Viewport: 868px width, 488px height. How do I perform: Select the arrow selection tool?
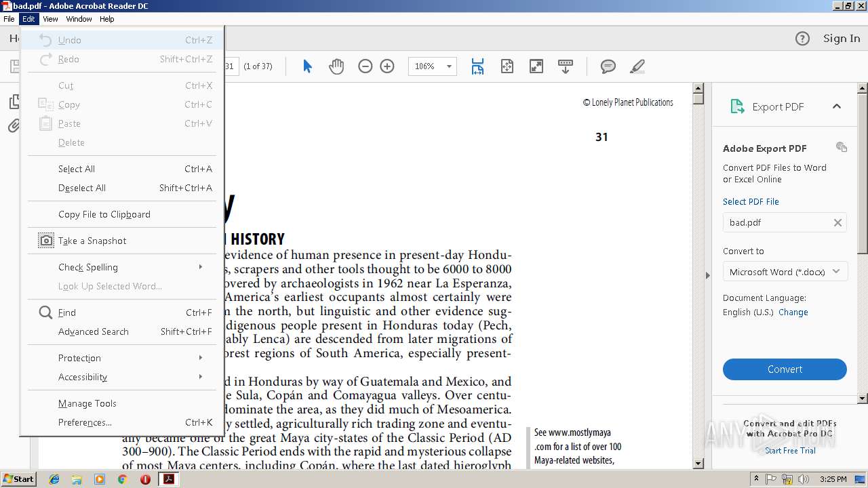click(307, 66)
